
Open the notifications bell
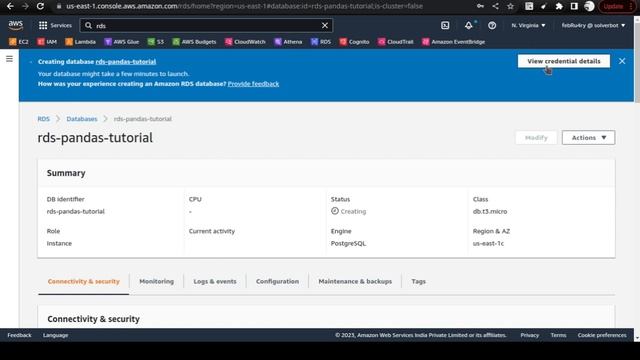[469, 25]
